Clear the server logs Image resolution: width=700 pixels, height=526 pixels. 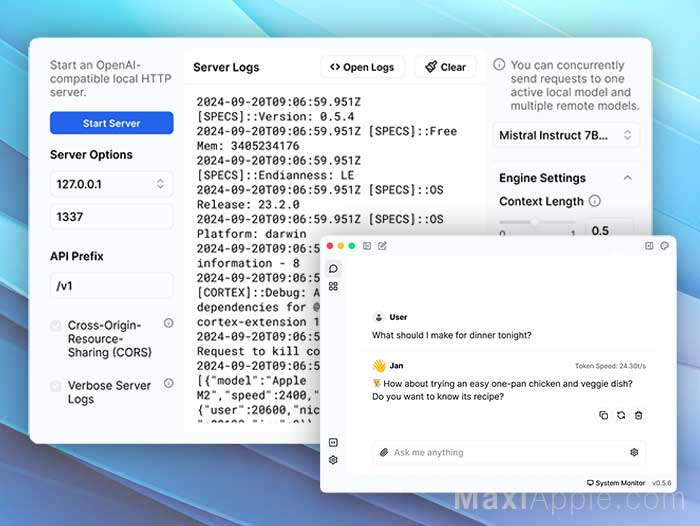[x=445, y=67]
